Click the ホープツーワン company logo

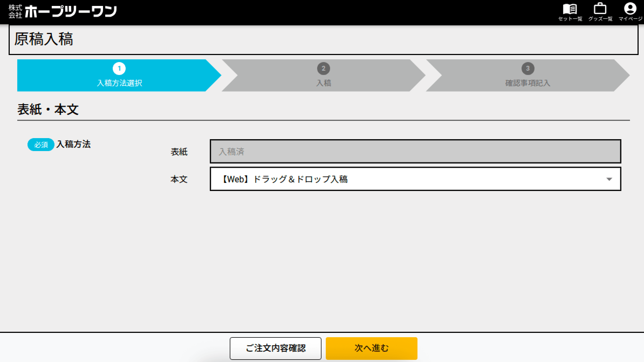(63, 11)
